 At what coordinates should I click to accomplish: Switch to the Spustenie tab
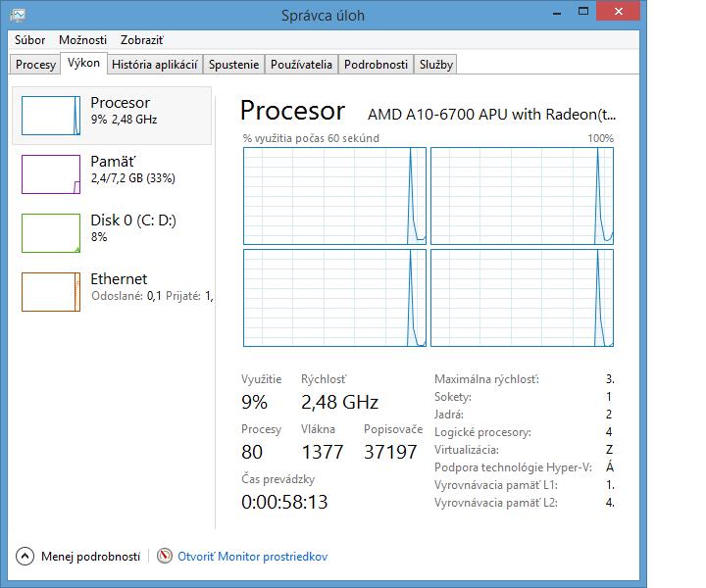coord(234,65)
